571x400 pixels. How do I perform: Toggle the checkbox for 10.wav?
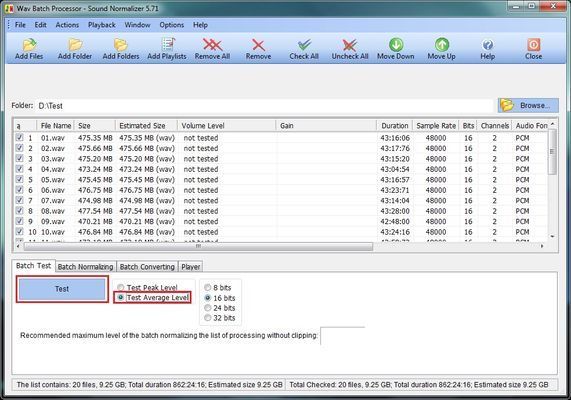19,231
